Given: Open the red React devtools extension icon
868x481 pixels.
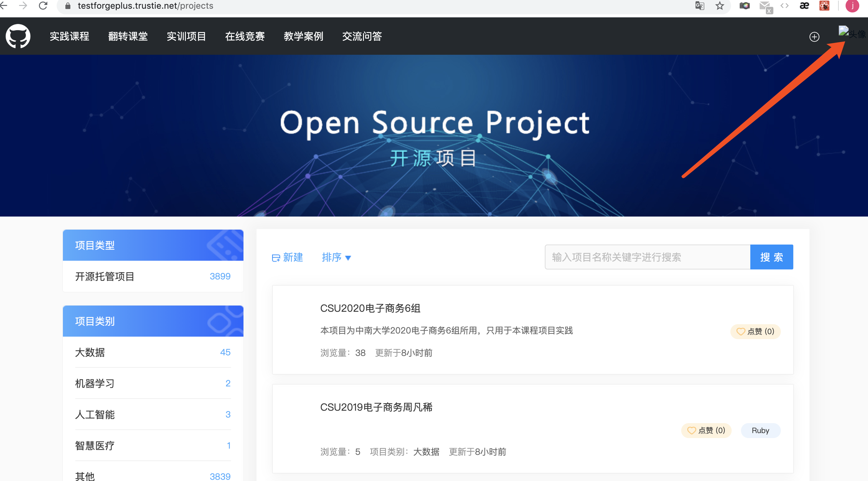Looking at the screenshot, I should click(824, 6).
